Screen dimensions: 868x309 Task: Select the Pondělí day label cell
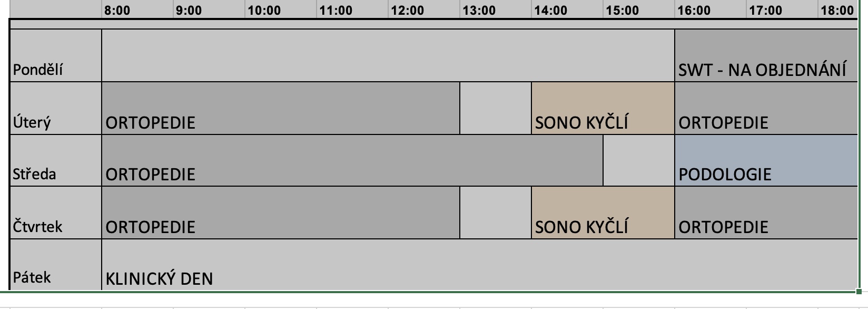pyautogui.click(x=55, y=56)
